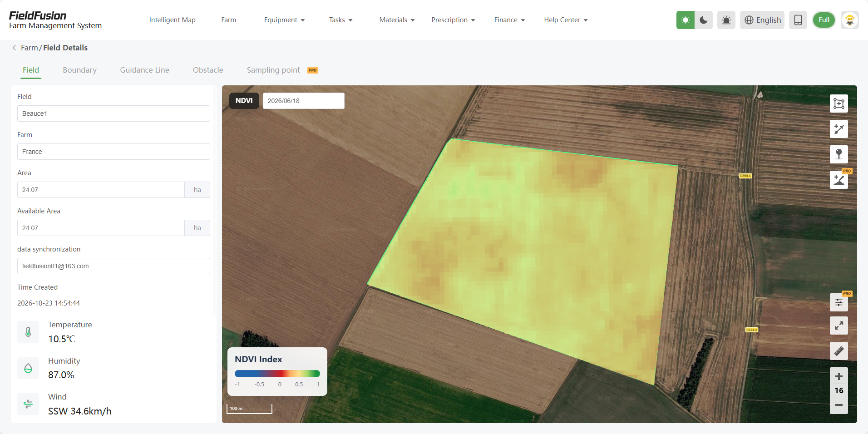Viewport: 868px width, 434px height.
Task: Switch to dark theme moon icon
Action: pos(704,20)
